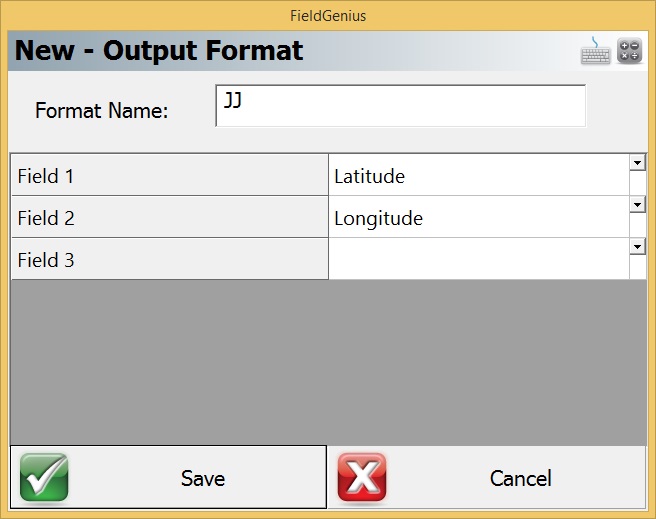Viewport: 656px width, 519px height.
Task: Open the calculator icon in header
Action: pos(629,51)
